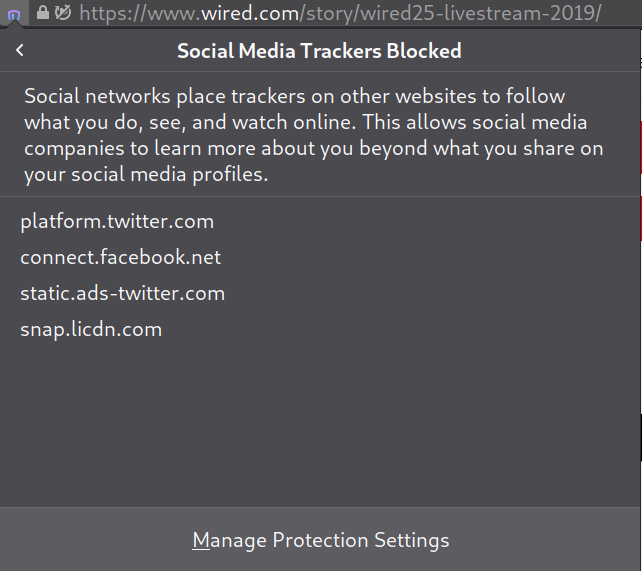Click the padlock site security icon
The width and height of the screenshot is (642, 571).
(x=43, y=12)
